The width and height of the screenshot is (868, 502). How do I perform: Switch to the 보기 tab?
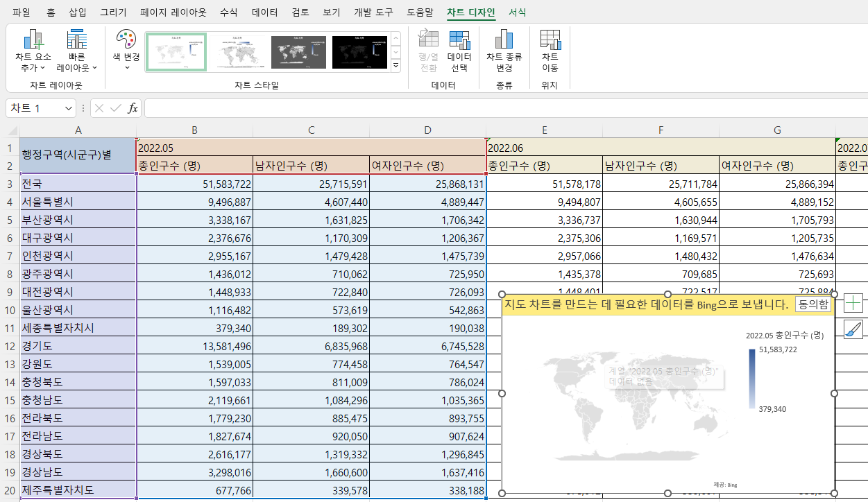pos(332,12)
